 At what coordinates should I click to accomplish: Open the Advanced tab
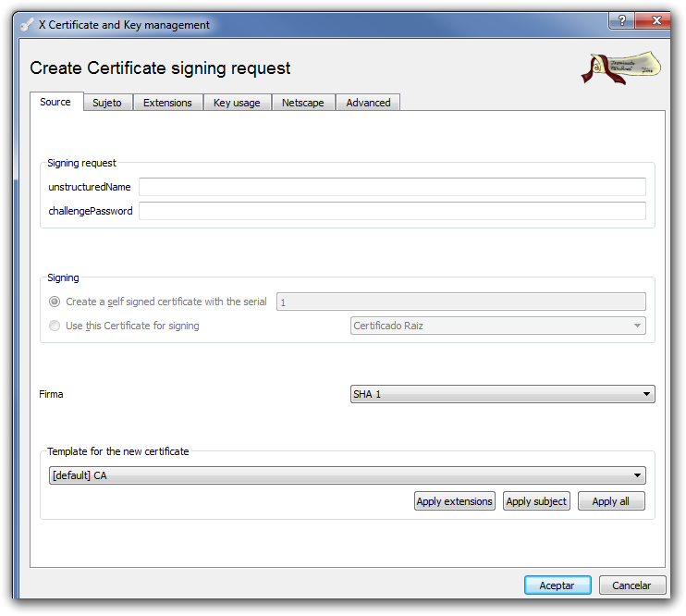pos(368,103)
